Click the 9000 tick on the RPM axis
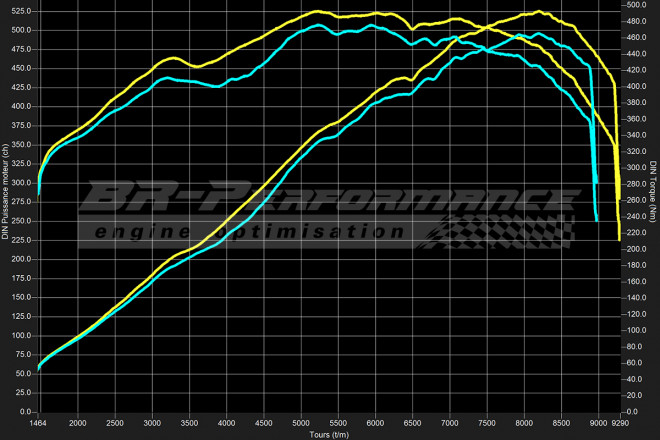 (x=597, y=423)
